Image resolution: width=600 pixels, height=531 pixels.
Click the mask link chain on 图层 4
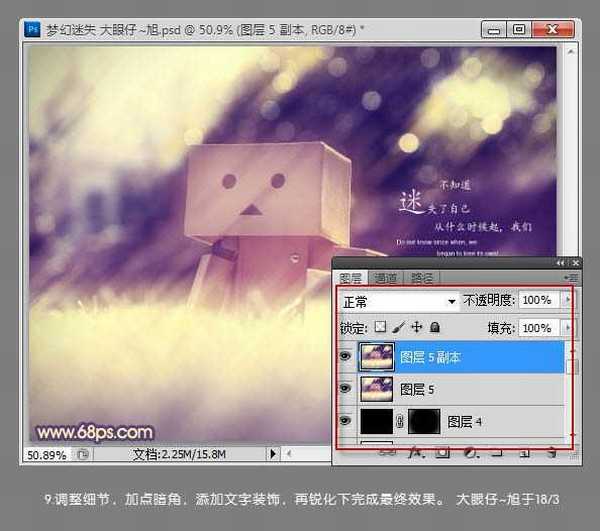400,422
